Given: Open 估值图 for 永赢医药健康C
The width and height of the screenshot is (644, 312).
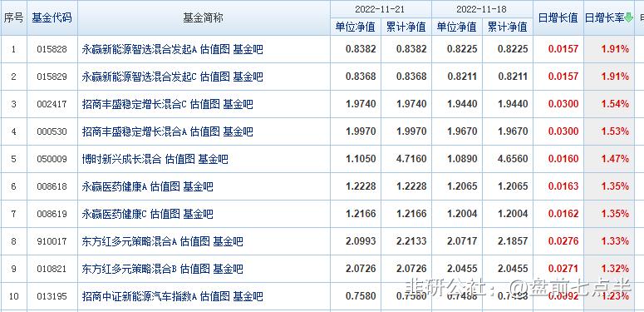Looking at the screenshot, I should tap(165, 214).
